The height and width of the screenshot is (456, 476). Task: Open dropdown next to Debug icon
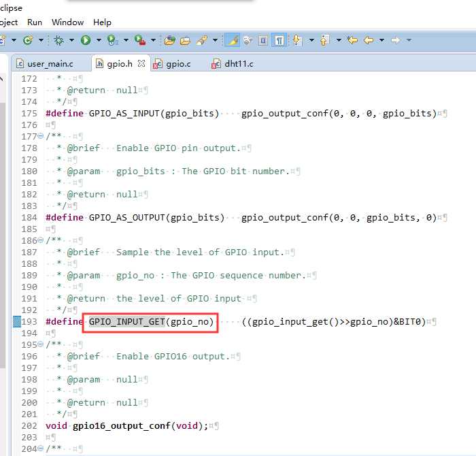pos(71,40)
